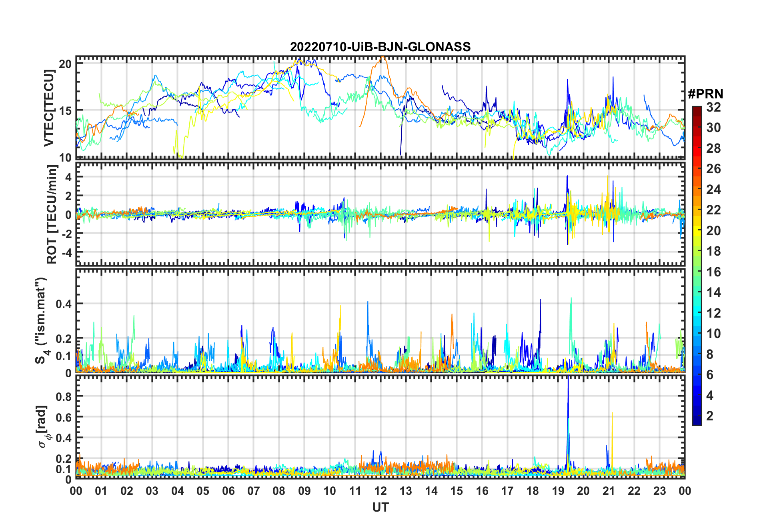Click the σφ axis tick label 0.8

point(64,396)
